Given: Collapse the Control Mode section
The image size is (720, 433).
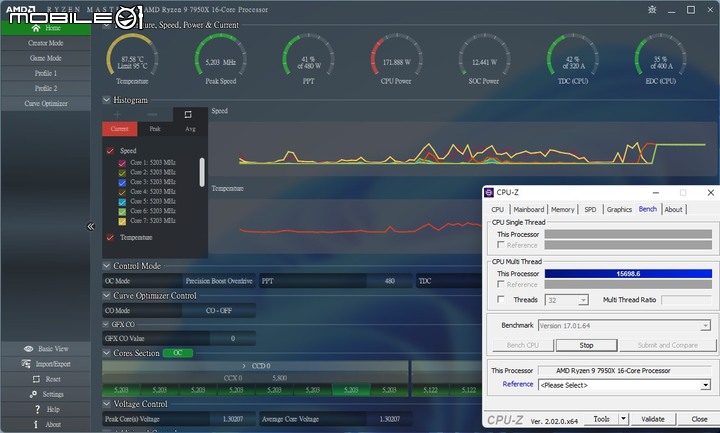Looking at the screenshot, I should click(107, 266).
